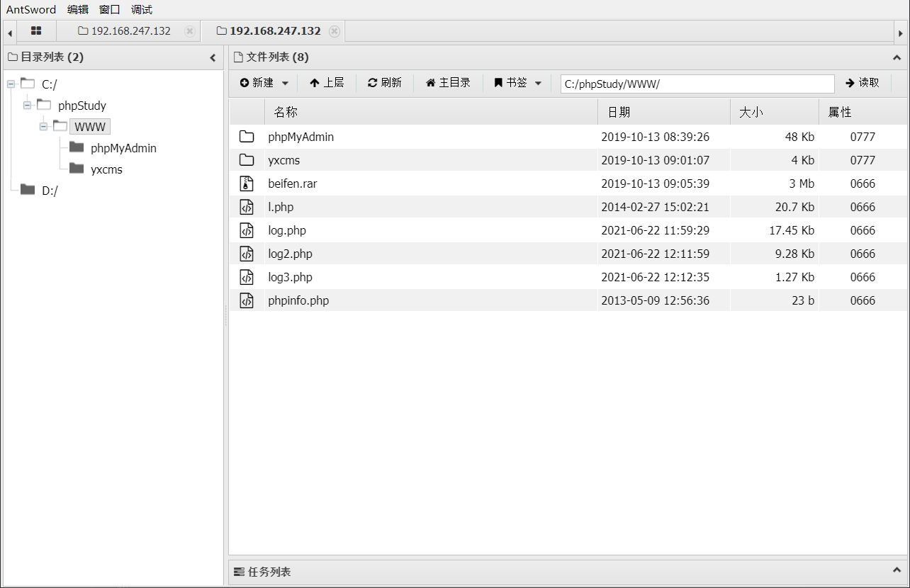910x588 pixels.
Task: Click size value 17.45 Kb
Action: [x=792, y=230]
